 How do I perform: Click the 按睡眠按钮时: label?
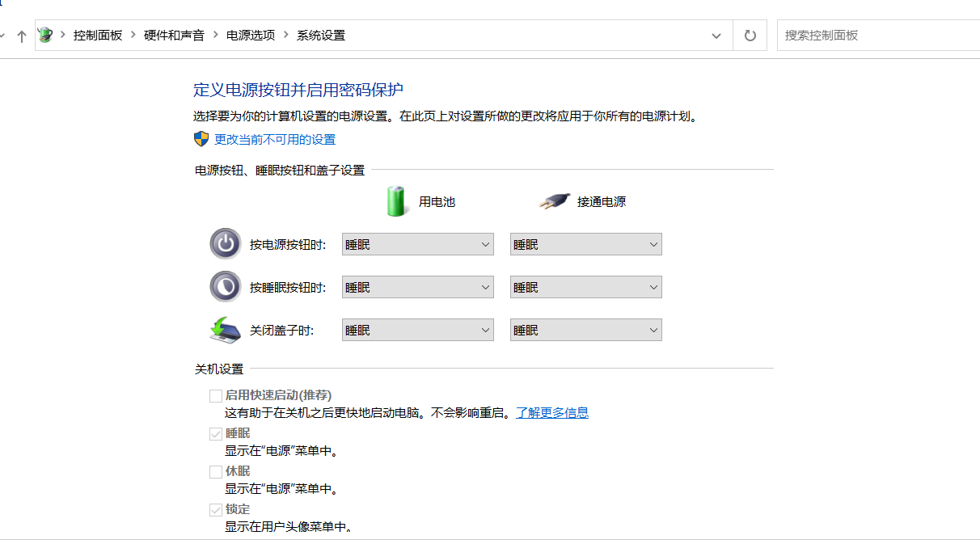coord(288,288)
